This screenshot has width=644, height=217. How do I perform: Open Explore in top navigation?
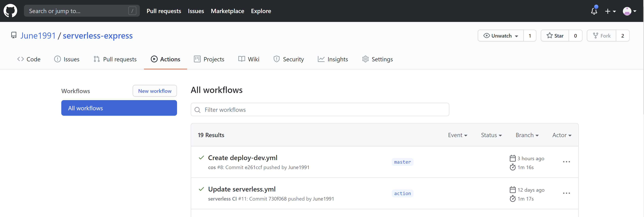pyautogui.click(x=261, y=11)
